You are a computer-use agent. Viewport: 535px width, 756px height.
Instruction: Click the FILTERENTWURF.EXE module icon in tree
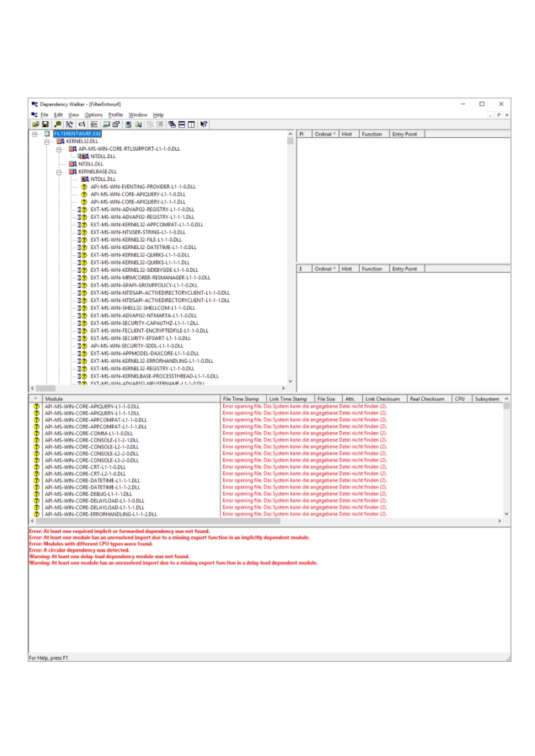[x=47, y=134]
